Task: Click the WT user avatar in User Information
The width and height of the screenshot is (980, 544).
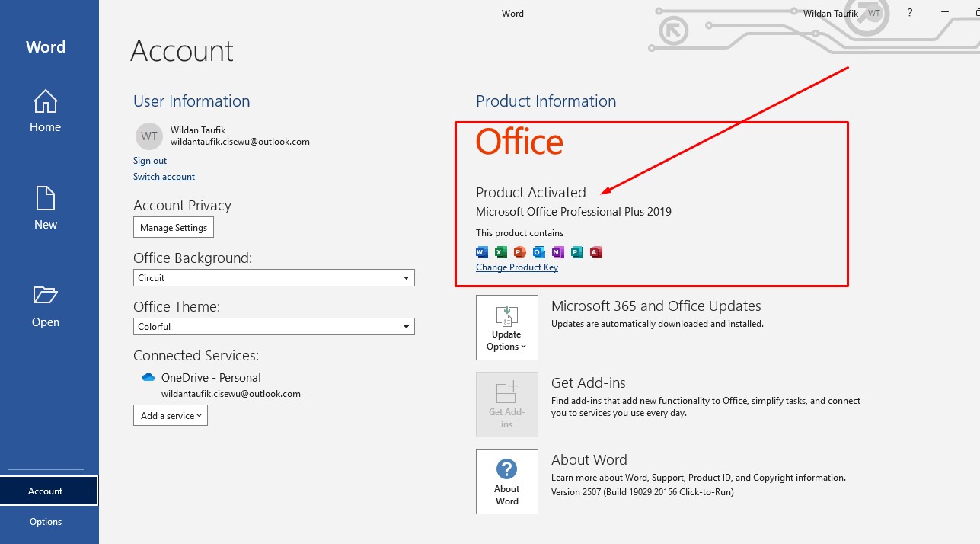Action: click(x=149, y=136)
